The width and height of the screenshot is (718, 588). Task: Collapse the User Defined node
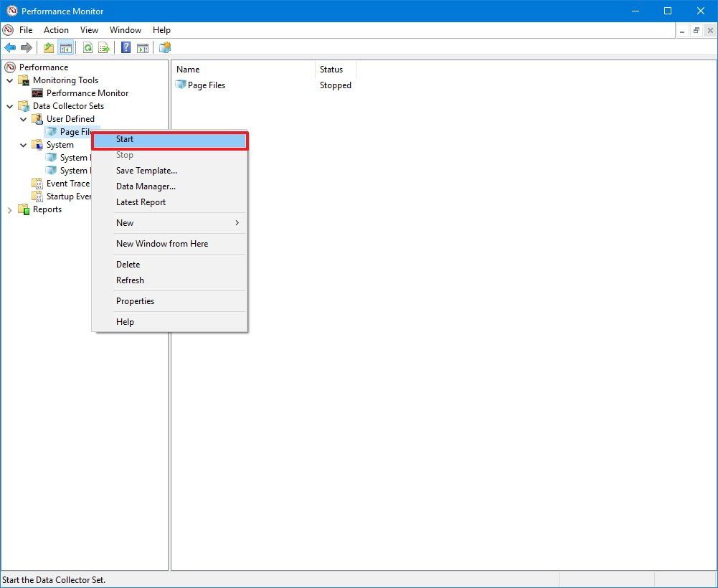(x=22, y=118)
